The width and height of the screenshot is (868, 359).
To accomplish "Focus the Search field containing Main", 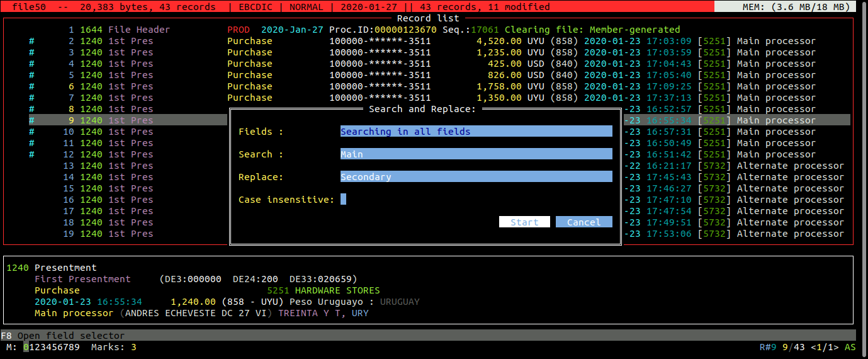I will click(476, 154).
